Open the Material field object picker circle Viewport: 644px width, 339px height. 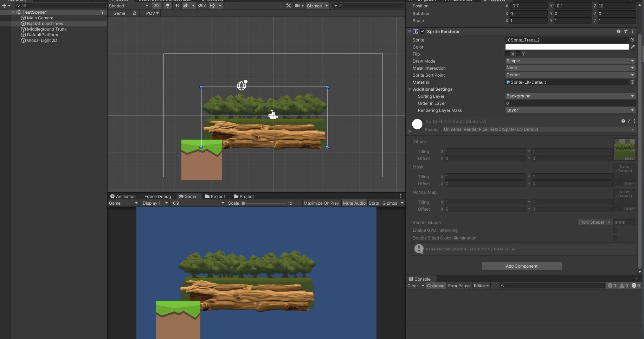click(x=632, y=82)
